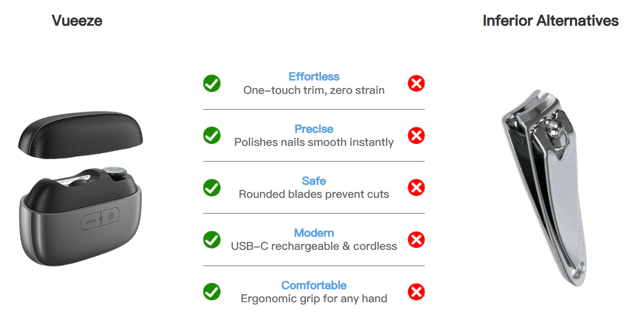Click the green checkmark beside Effortless

coord(212,83)
